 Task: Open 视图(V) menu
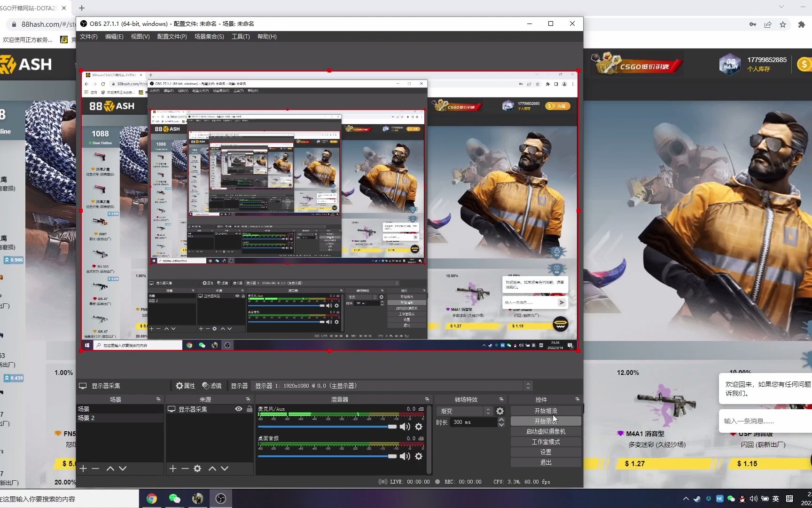140,37
